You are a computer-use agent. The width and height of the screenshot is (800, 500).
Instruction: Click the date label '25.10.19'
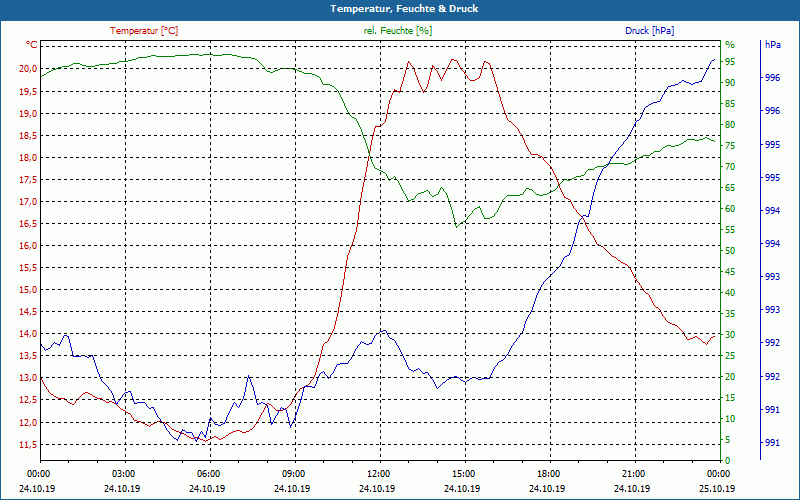click(717, 488)
